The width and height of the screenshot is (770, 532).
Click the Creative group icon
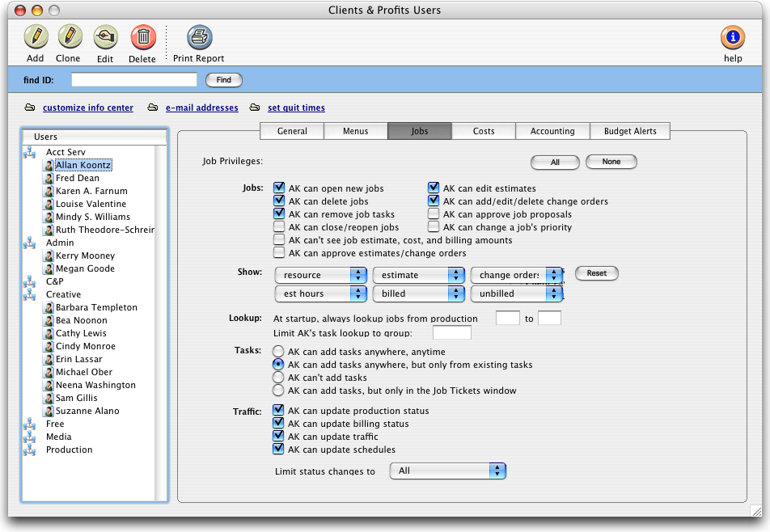(x=29, y=294)
